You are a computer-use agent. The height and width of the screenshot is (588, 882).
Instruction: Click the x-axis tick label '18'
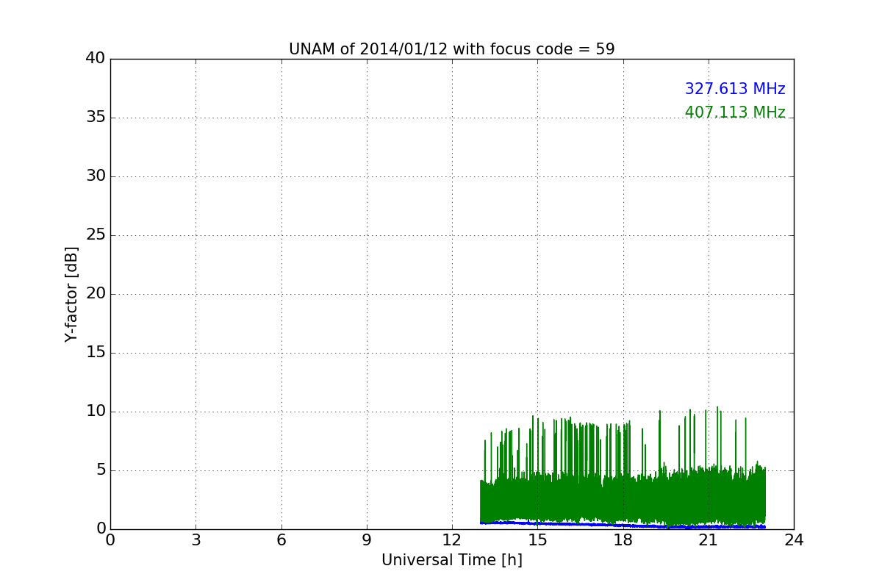[x=623, y=540]
